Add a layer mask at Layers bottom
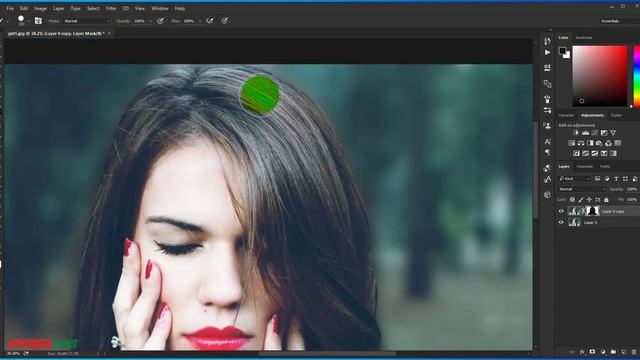The height and width of the screenshot is (360, 640). (x=592, y=351)
